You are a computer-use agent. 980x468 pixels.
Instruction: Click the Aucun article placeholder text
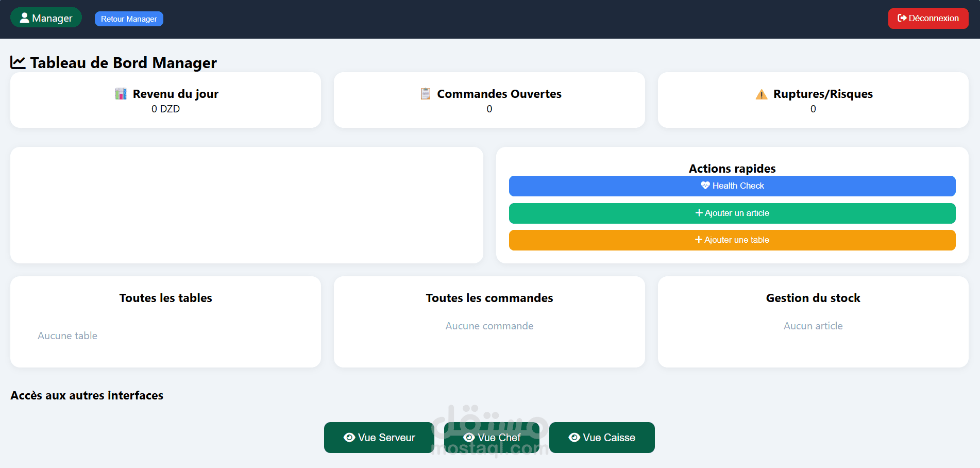tap(813, 326)
